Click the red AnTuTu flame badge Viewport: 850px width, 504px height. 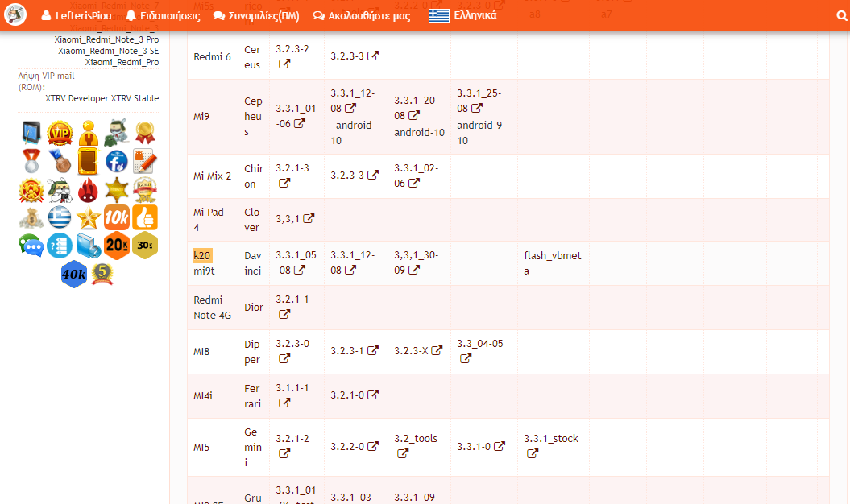click(x=88, y=190)
